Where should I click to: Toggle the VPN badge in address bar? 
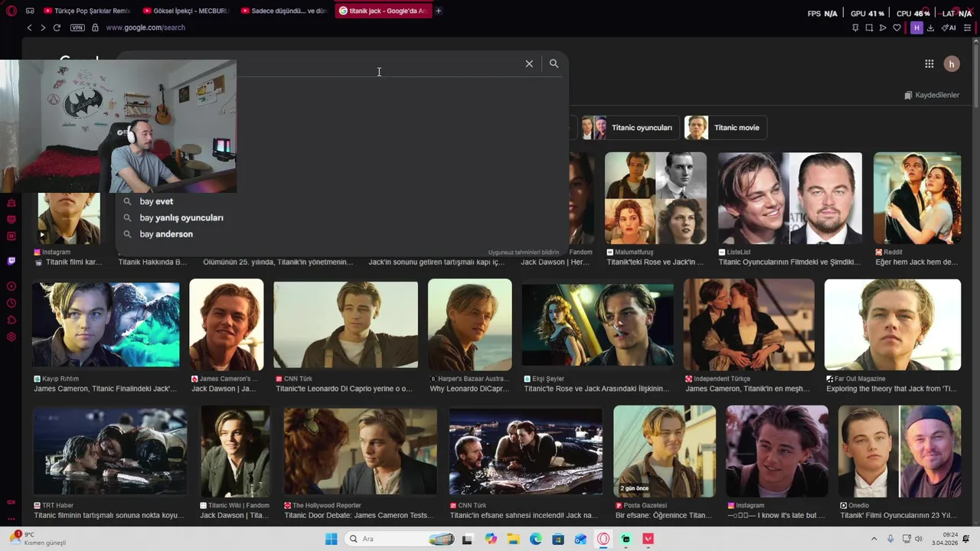(x=77, y=28)
